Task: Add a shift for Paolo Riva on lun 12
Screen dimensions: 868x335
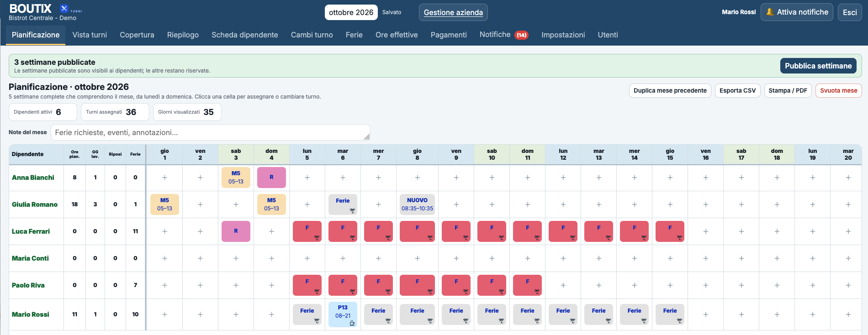Action: click(563, 285)
